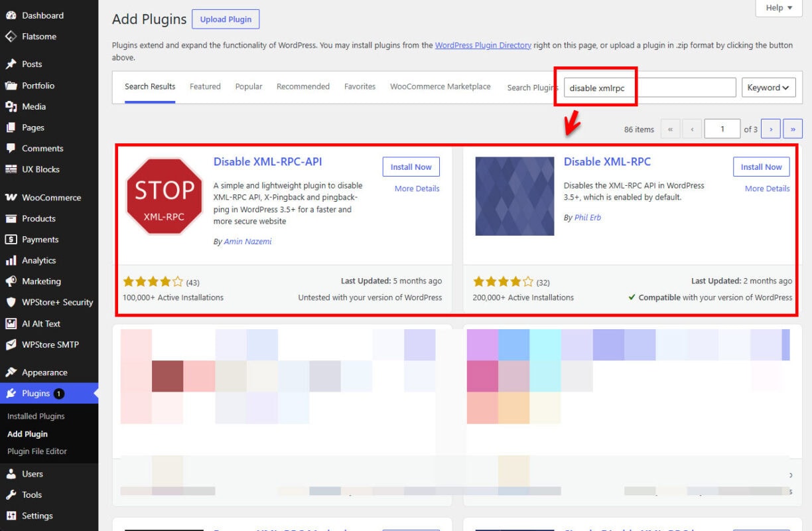Screen dimensions: 812x531
Task: Open the WooCommerce Marketplace tab
Action: coord(440,86)
